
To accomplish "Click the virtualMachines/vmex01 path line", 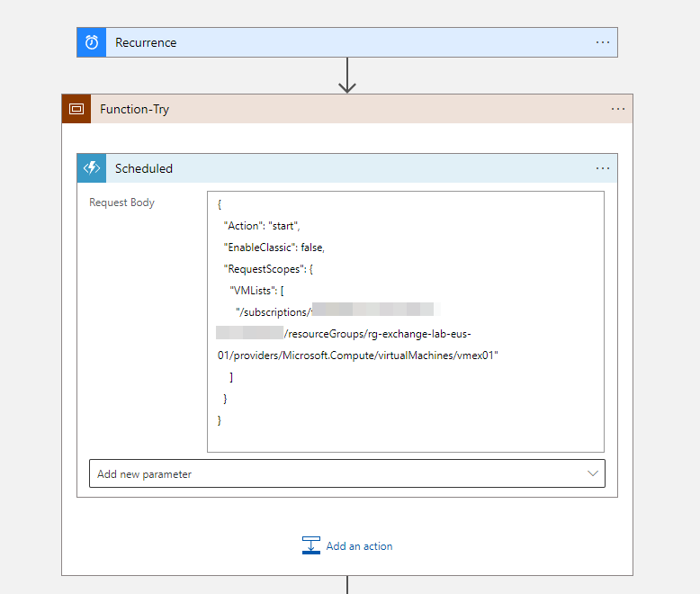I will [x=357, y=355].
